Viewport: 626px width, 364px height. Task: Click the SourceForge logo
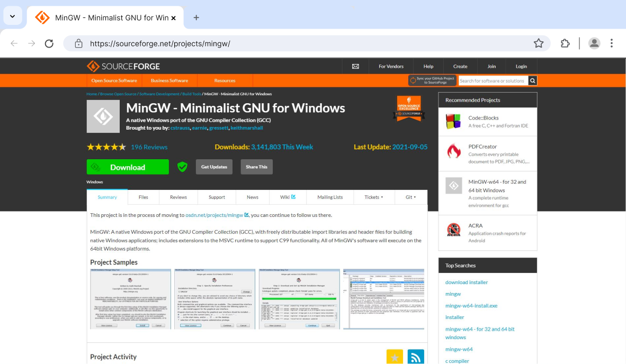123,66
